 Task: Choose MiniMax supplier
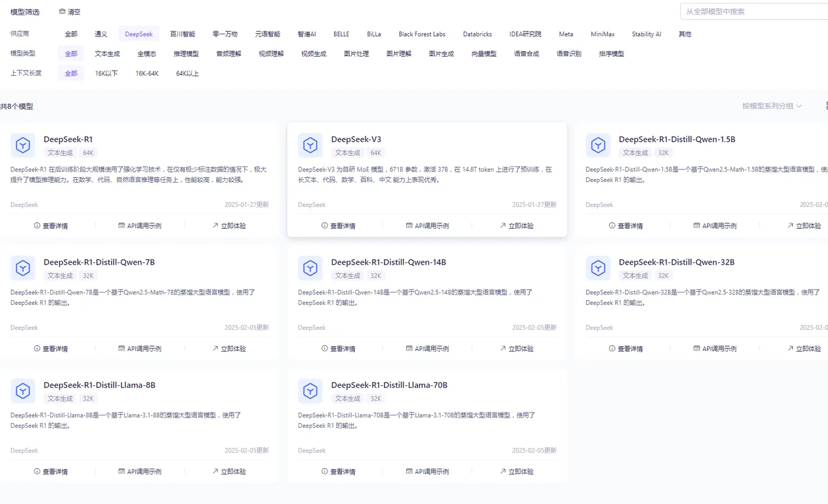[603, 34]
